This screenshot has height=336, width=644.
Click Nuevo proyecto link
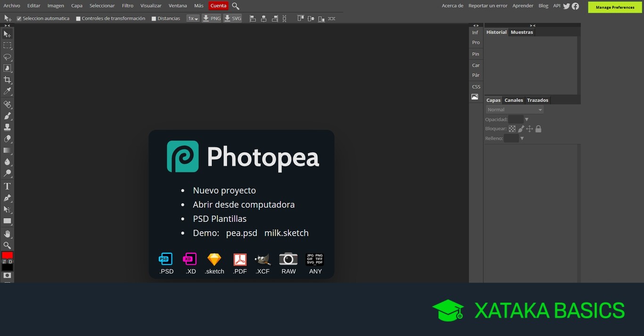pos(224,191)
